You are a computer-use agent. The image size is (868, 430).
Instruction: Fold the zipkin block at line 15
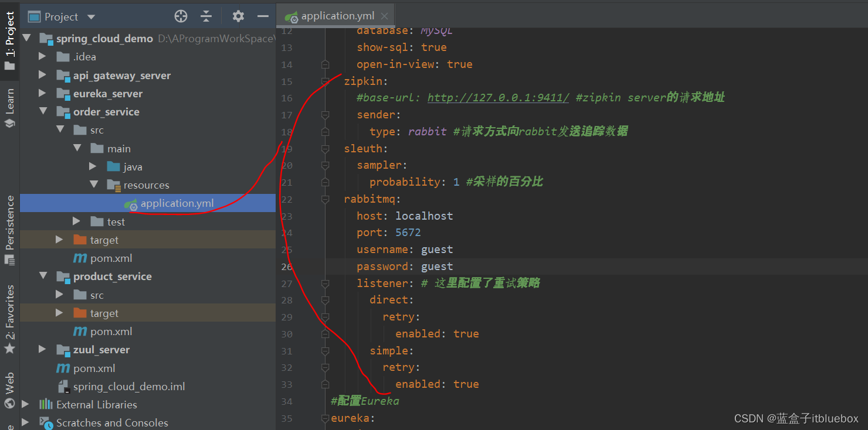coord(325,81)
